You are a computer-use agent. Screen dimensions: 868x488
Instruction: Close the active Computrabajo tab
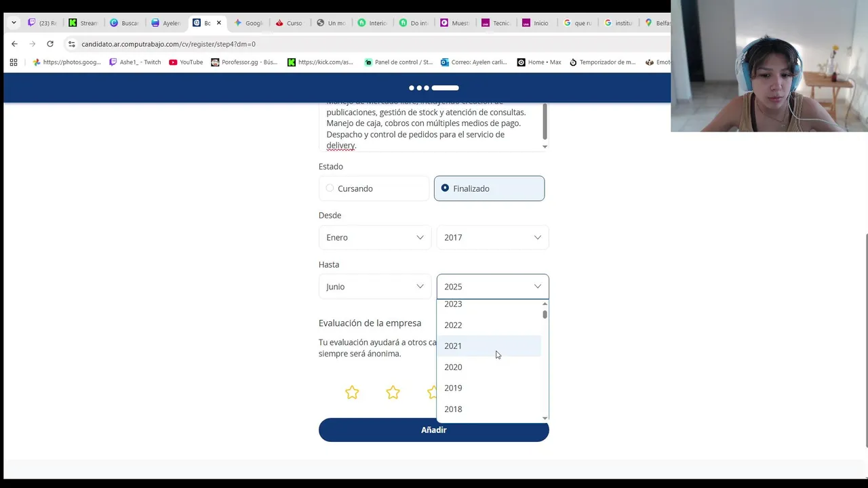(x=218, y=23)
